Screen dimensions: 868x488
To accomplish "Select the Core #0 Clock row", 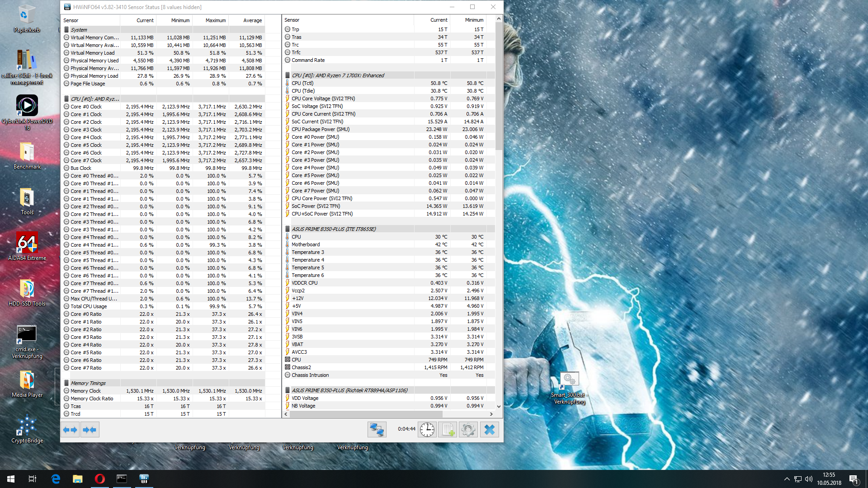I will coord(86,107).
